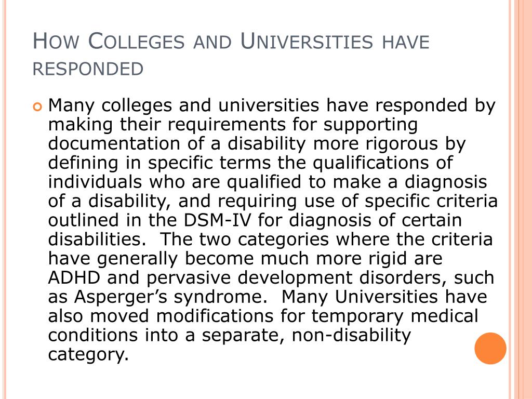Screen dimensions: 532x399
Task: Click "pervasive development disorders" phrase
Action: pos(295,278)
